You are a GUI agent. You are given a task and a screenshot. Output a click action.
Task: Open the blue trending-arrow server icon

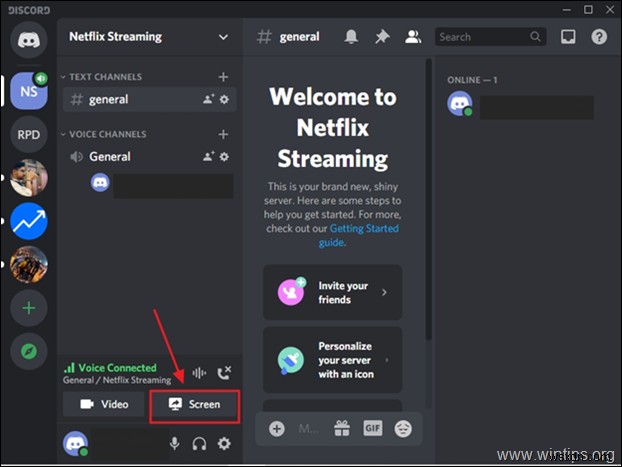(29, 221)
